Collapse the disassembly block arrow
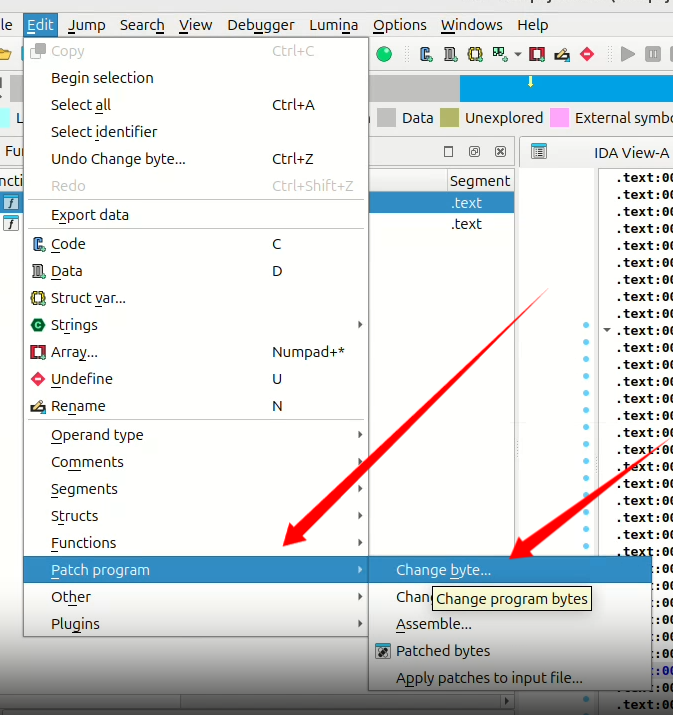The width and height of the screenshot is (673, 715). [607, 330]
